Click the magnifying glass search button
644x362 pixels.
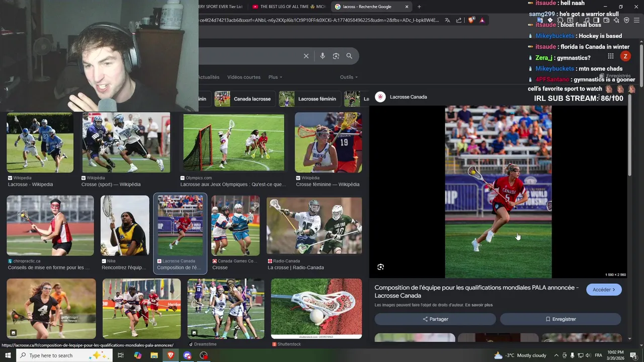click(349, 56)
